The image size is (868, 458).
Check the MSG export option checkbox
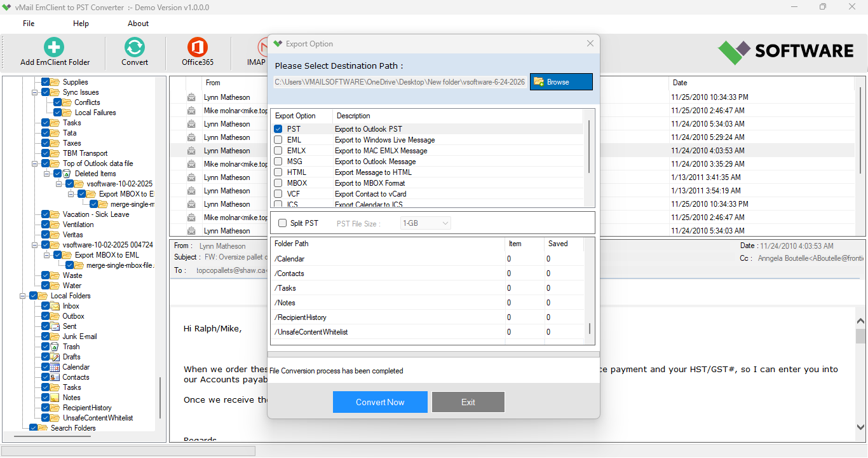pyautogui.click(x=278, y=162)
